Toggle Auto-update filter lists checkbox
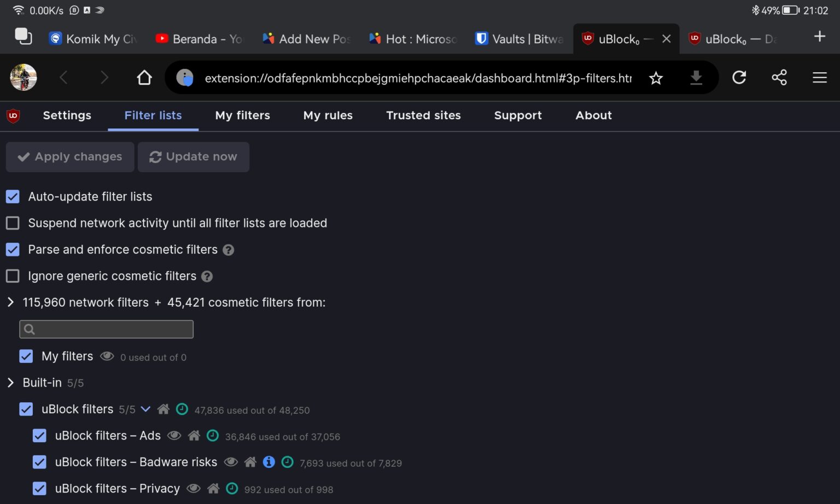Viewport: 840px width, 504px height. 13,196
